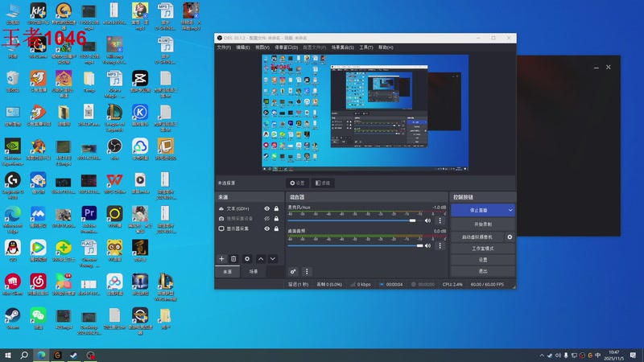Delete selected source with trash icon
Viewport: 644px width, 362px height.
tap(233, 259)
